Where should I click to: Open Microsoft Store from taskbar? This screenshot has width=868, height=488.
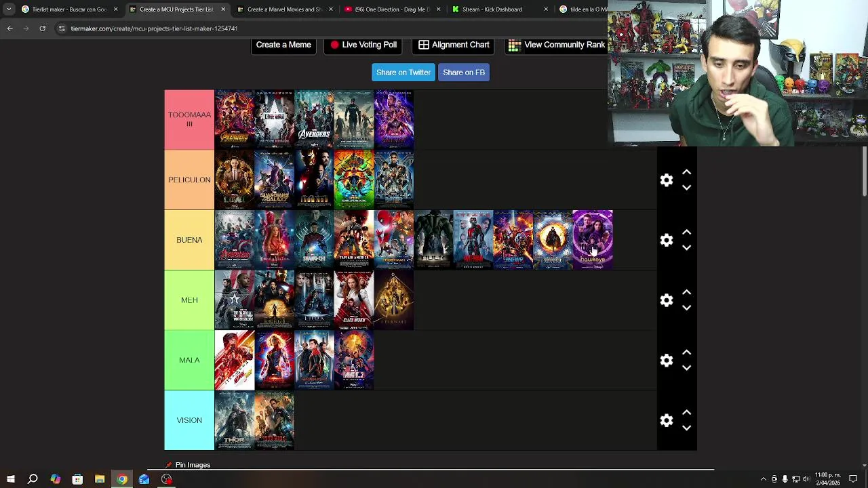pyautogui.click(x=77, y=479)
